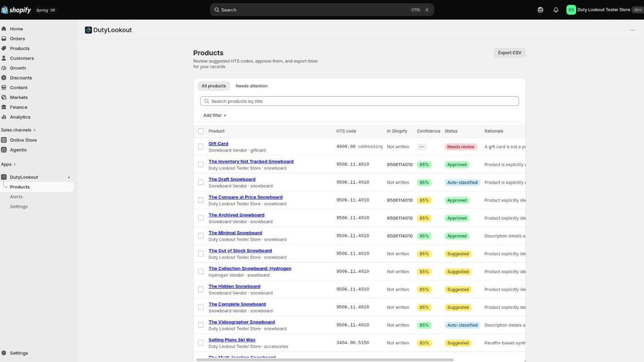Click the Search products by title field
The width and height of the screenshot is (644, 362).
click(x=359, y=101)
